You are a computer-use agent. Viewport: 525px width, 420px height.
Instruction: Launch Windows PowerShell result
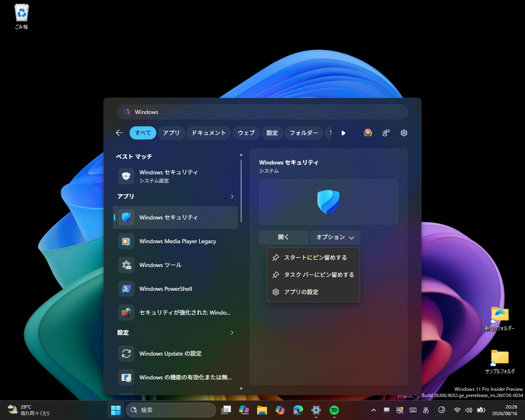click(176, 289)
